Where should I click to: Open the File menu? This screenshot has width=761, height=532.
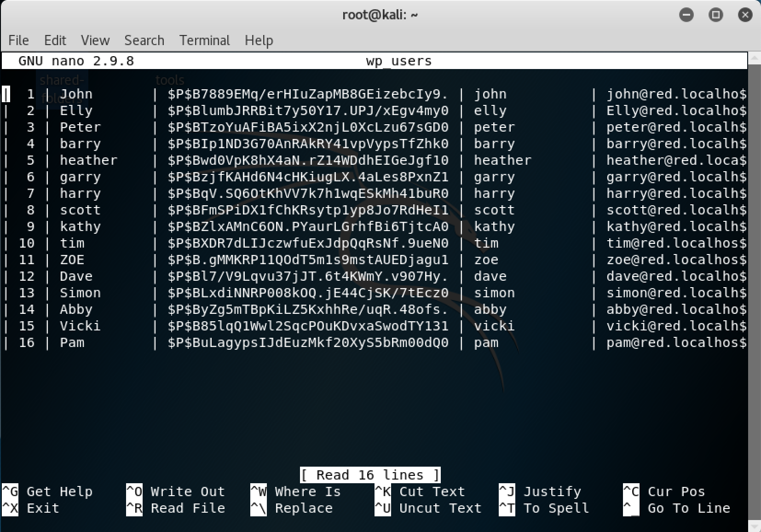click(18, 40)
